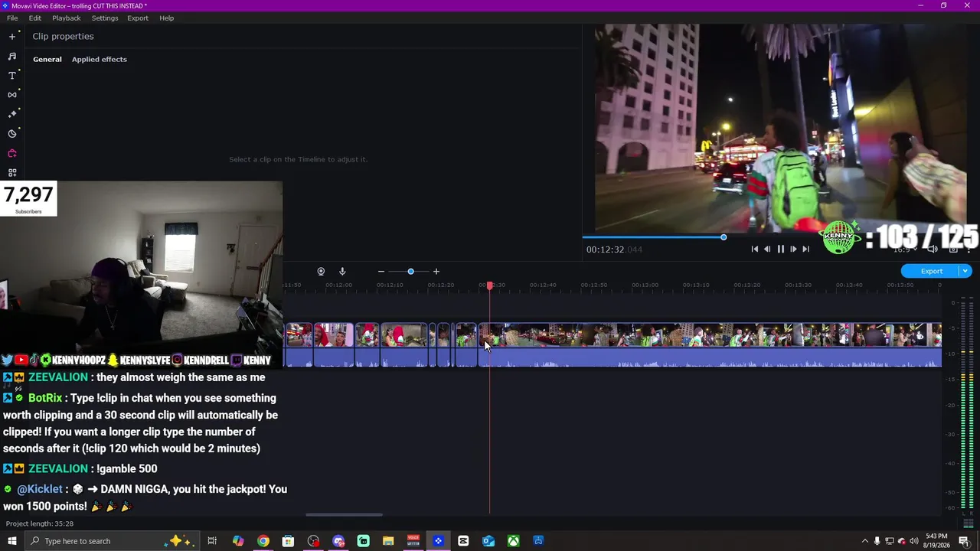Click the Project length: 35:28 status text
Viewport: 980px width, 551px height.
[40, 523]
